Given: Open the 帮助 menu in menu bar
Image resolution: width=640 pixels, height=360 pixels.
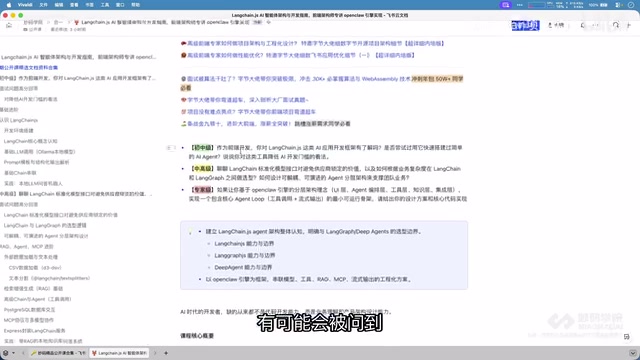Looking at the screenshot, I should pyautogui.click(x=136, y=5).
